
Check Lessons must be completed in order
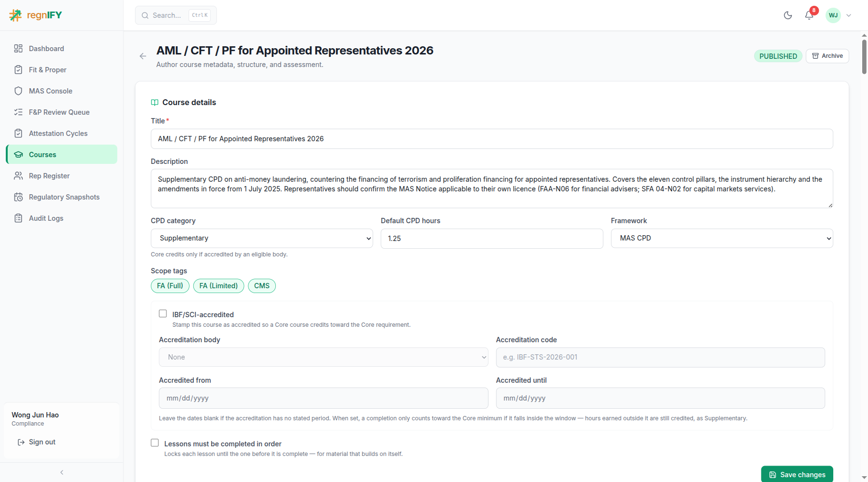[155, 443]
